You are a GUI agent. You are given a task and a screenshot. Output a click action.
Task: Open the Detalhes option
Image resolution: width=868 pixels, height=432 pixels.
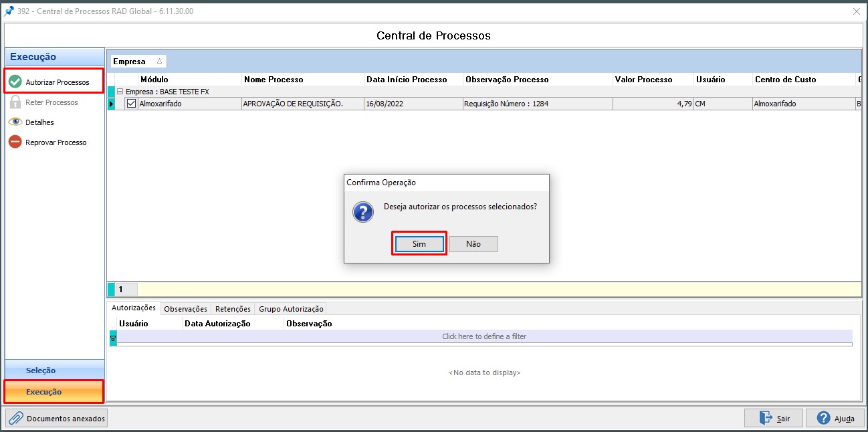[x=39, y=122]
